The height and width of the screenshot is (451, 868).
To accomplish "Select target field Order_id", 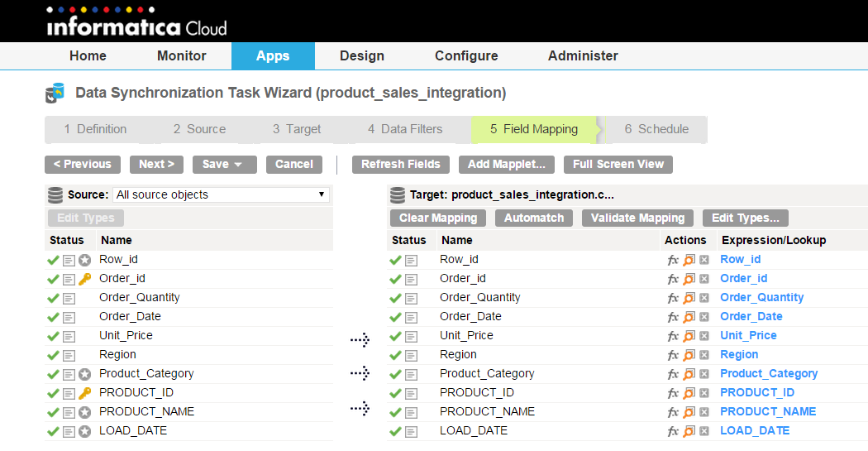I will [x=463, y=279].
